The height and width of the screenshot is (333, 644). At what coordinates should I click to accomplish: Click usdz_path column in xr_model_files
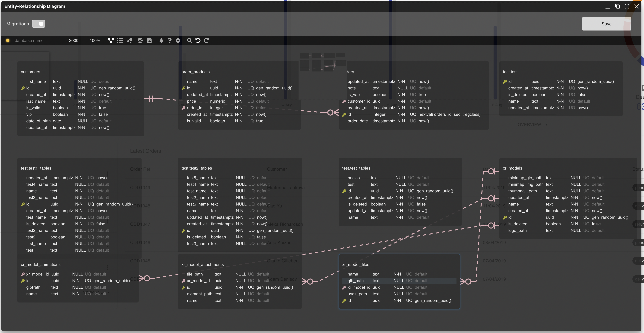357,294
